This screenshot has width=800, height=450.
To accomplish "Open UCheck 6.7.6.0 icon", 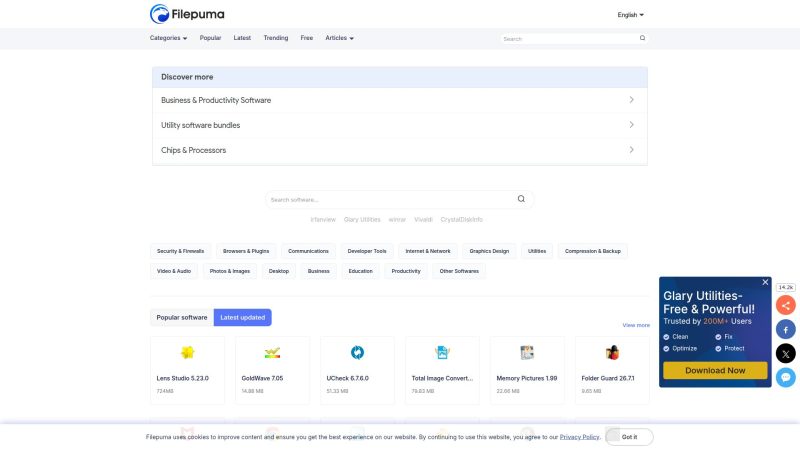I will click(x=357, y=353).
